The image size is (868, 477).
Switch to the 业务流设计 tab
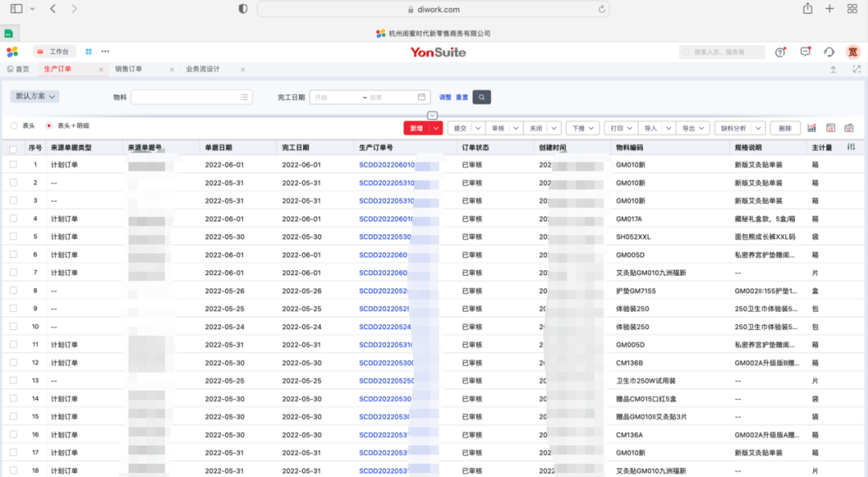[203, 69]
